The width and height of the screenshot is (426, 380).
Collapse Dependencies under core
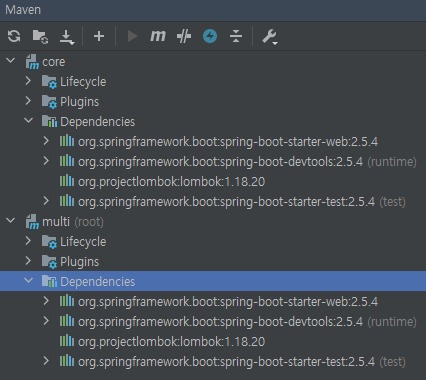(29, 121)
